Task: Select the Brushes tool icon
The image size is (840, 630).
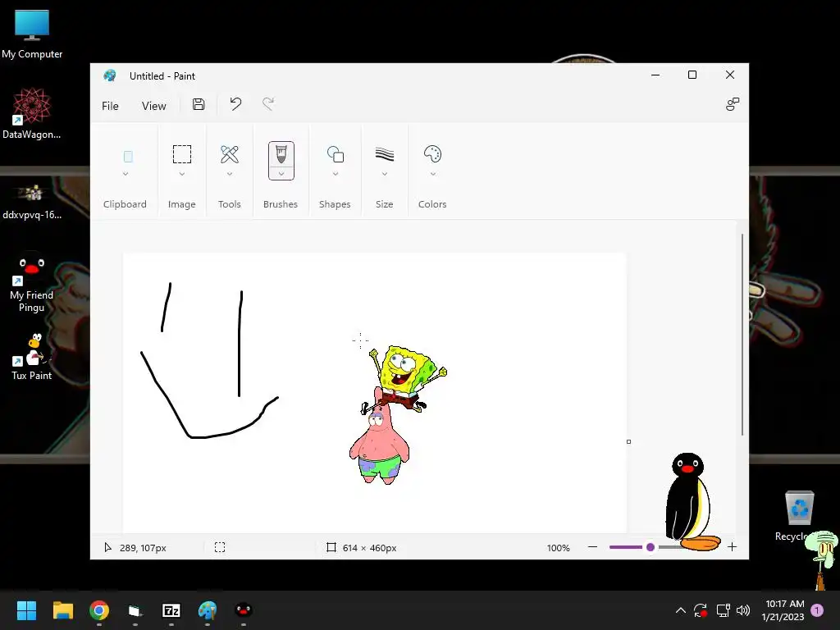Action: point(281,153)
